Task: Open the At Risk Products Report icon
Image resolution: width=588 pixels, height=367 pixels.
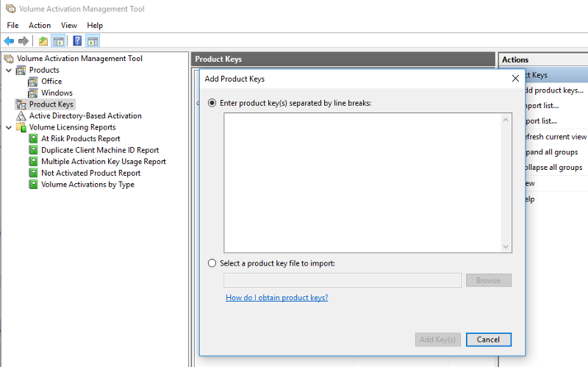Action: (x=33, y=138)
